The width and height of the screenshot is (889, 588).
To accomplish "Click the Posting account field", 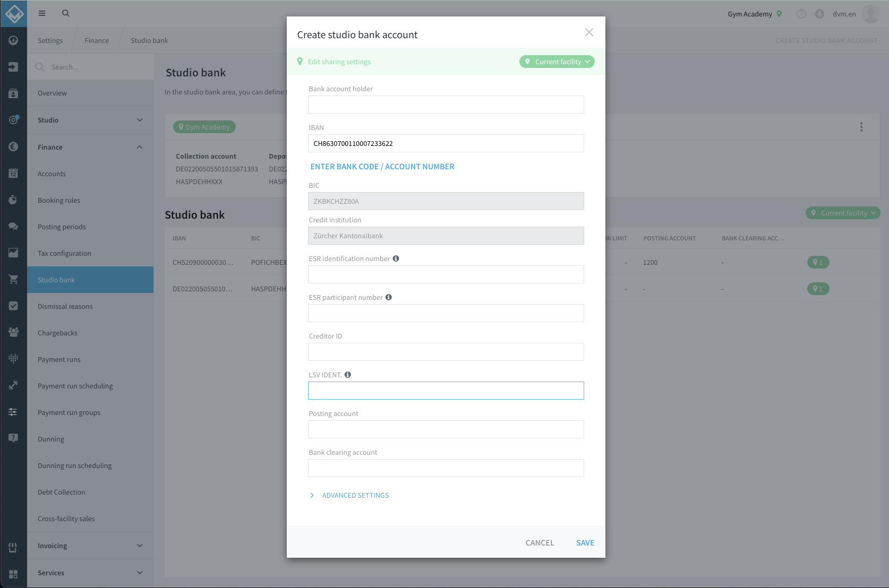I will point(446,429).
